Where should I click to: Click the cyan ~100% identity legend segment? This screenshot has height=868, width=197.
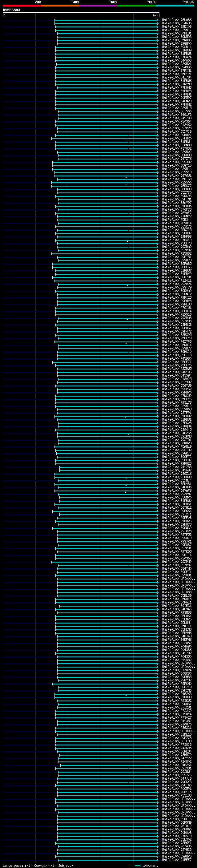point(175,6)
